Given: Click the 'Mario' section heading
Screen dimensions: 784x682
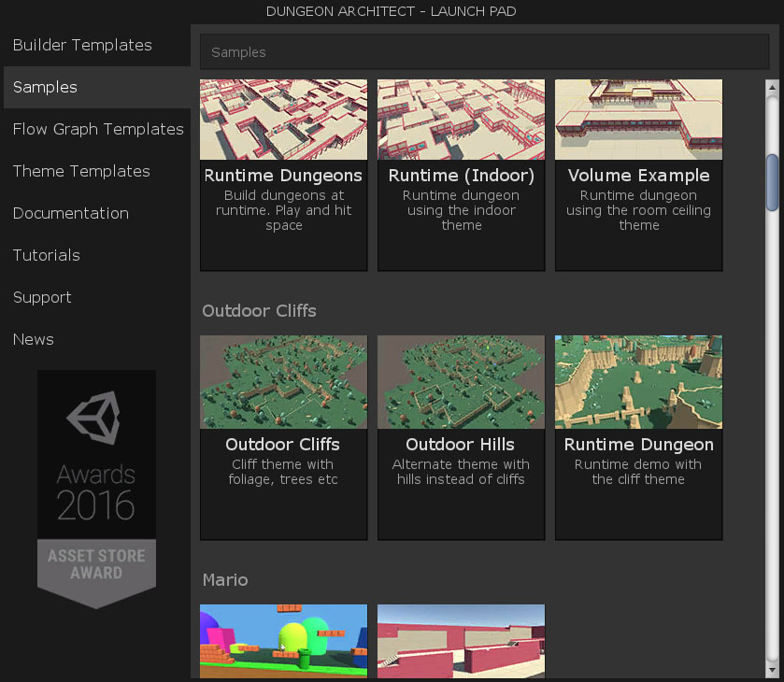Looking at the screenshot, I should point(225,580).
